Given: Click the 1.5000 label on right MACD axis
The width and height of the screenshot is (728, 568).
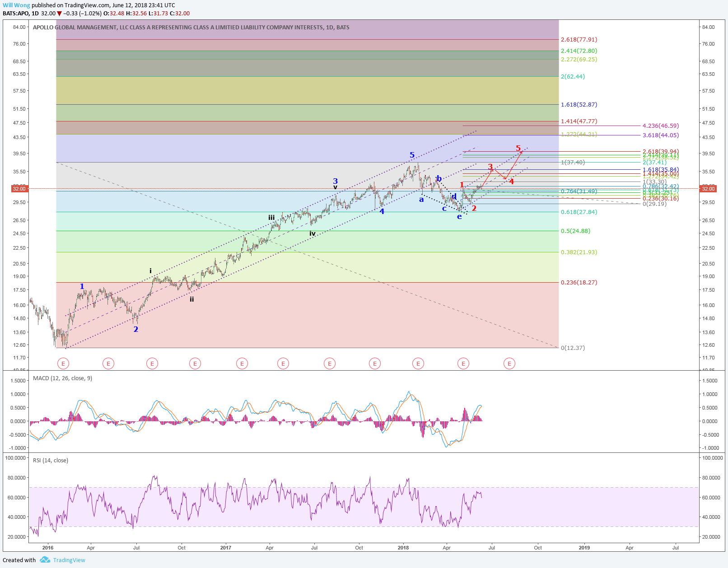Looking at the screenshot, I should pyautogui.click(x=710, y=381).
